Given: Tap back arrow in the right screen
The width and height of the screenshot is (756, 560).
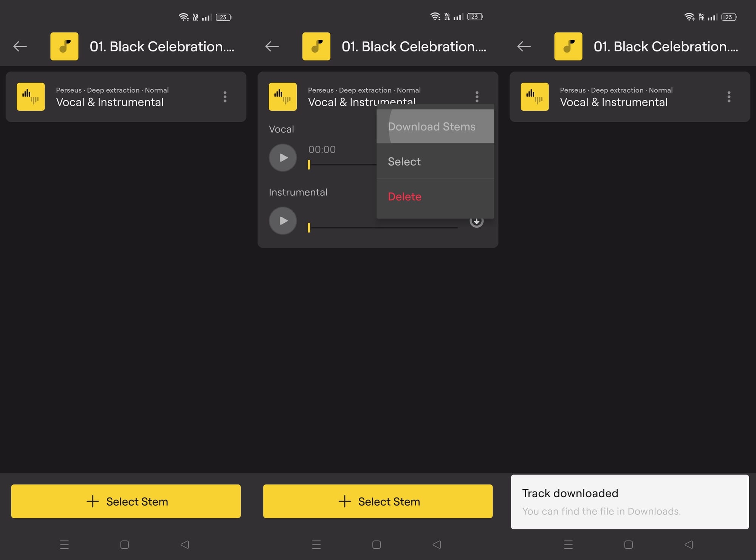Looking at the screenshot, I should point(524,47).
